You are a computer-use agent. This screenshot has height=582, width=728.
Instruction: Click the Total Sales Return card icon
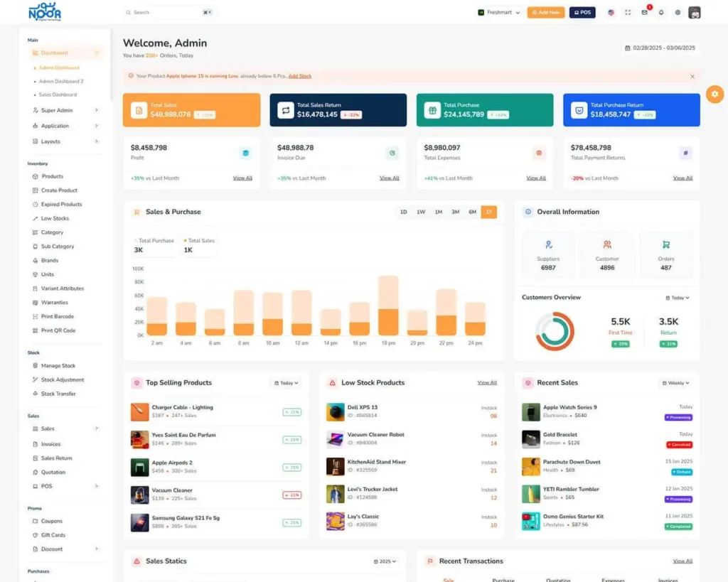tap(285, 110)
